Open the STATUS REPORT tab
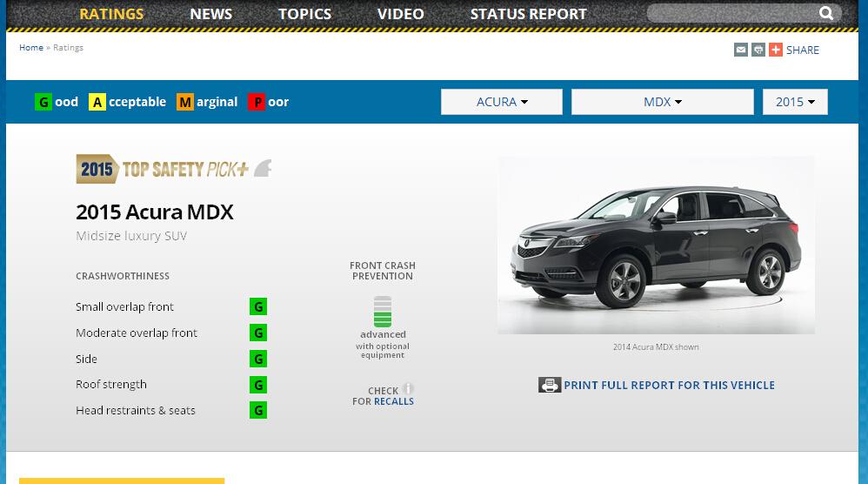 click(529, 14)
